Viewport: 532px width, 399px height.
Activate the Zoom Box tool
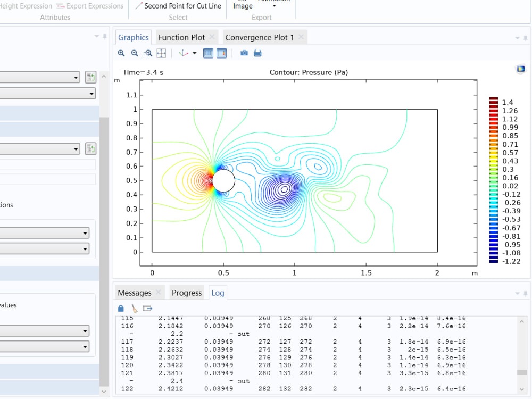(x=148, y=53)
